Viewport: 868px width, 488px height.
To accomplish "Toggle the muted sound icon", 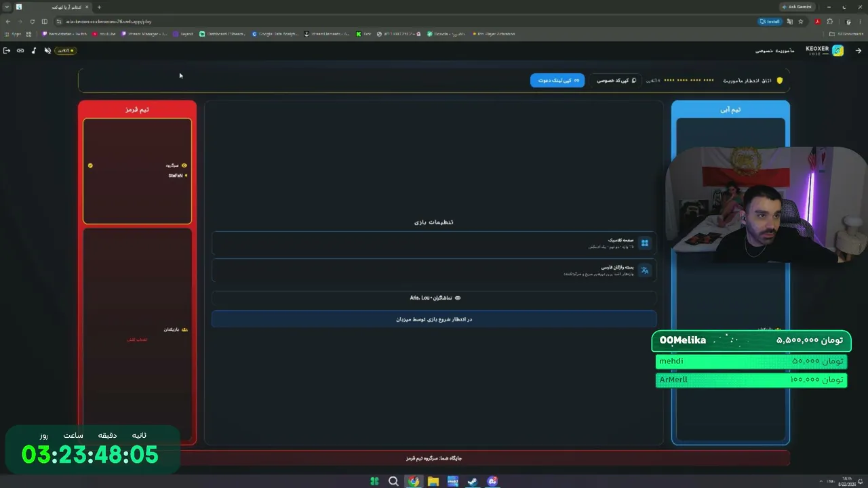I will [47, 51].
